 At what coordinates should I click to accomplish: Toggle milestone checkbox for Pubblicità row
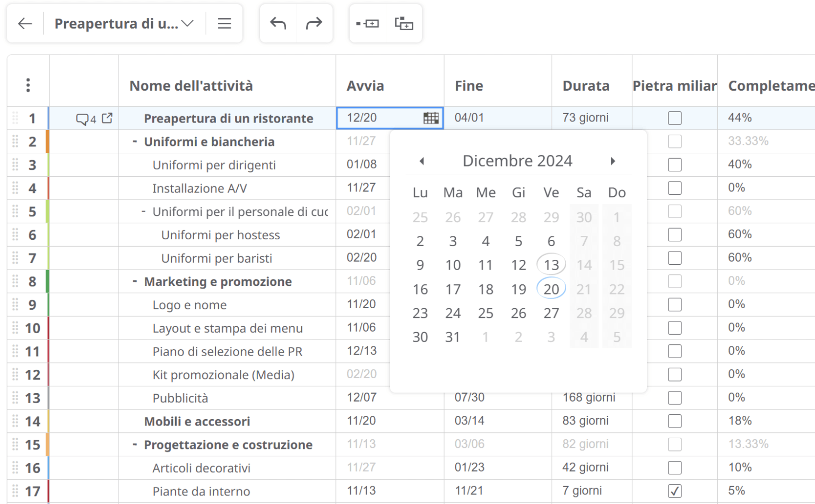click(x=674, y=398)
